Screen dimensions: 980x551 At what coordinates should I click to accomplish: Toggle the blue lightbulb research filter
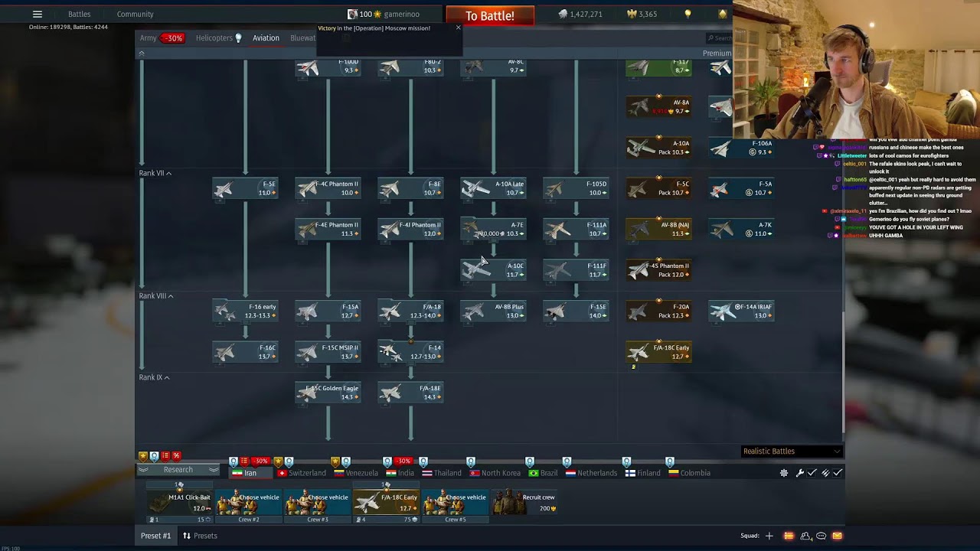[x=154, y=456]
